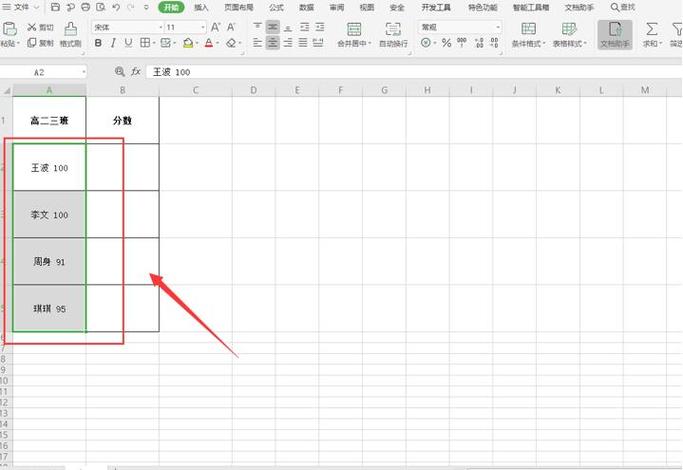Viewport: 683px width, 470px height.
Task: Toggle bottom vertical alignment
Action: pos(288,27)
